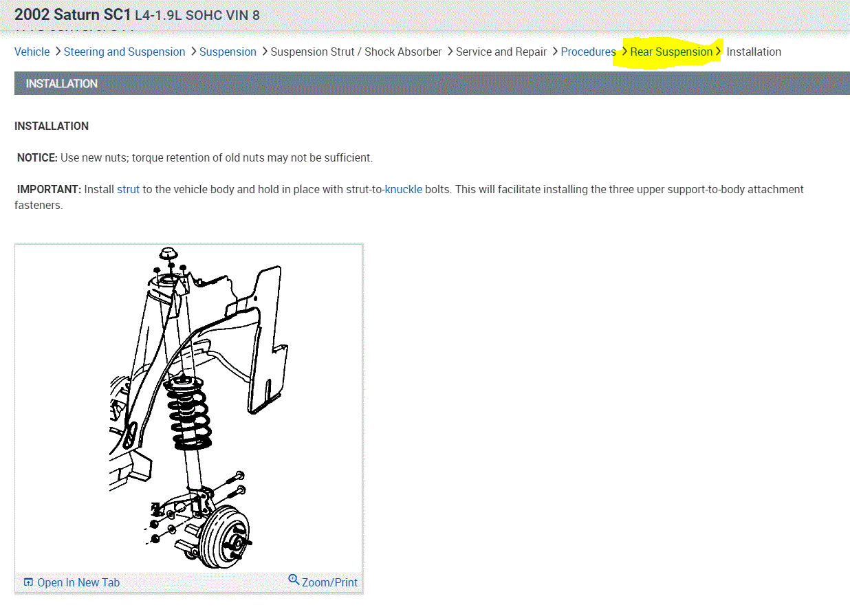The height and width of the screenshot is (616, 850).
Task: Open the Vehicle breadcrumb link
Action: [32, 52]
